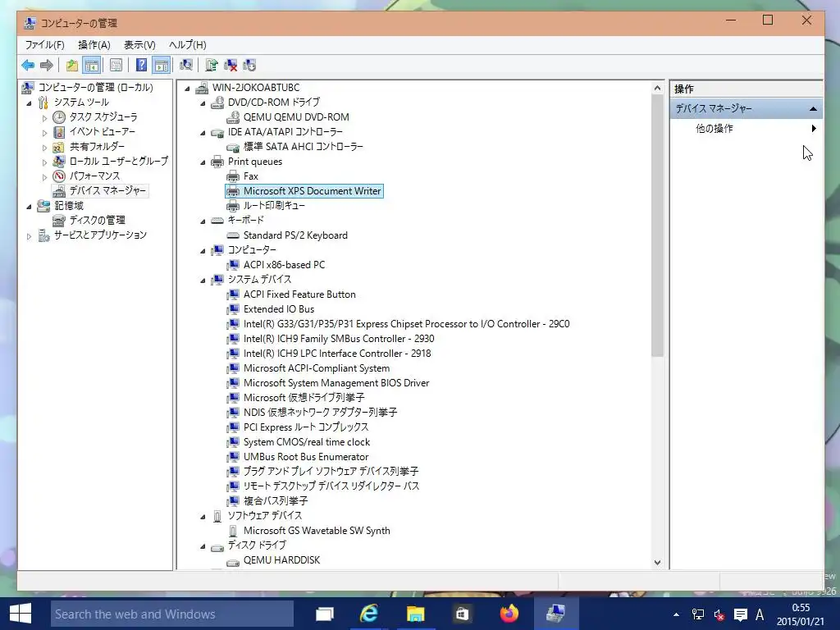
Task: Select パフォーマンス in the left tree
Action: pos(95,176)
